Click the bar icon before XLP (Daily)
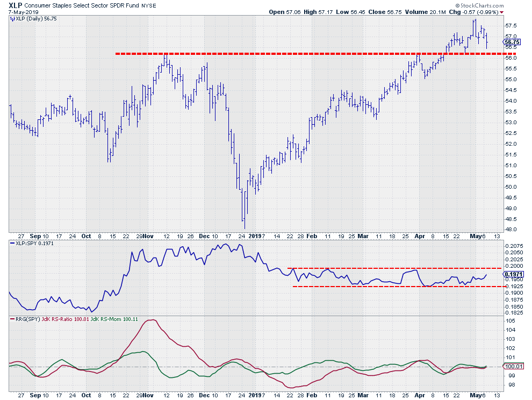 12,19
